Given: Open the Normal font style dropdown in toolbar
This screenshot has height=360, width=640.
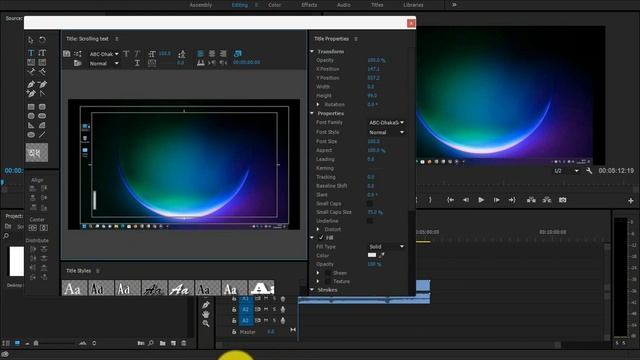Looking at the screenshot, I should click(104, 63).
